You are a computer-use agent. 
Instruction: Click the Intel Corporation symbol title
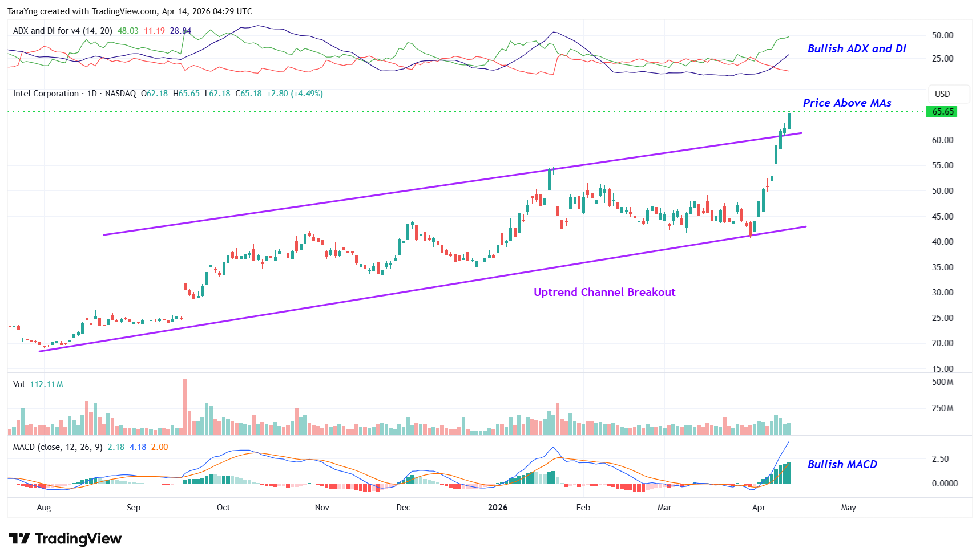point(46,94)
